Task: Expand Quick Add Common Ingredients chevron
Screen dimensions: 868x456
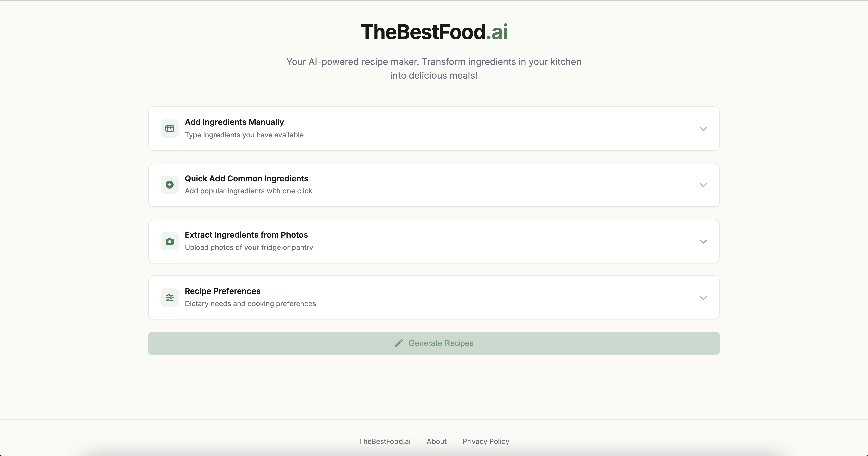Action: (x=703, y=185)
